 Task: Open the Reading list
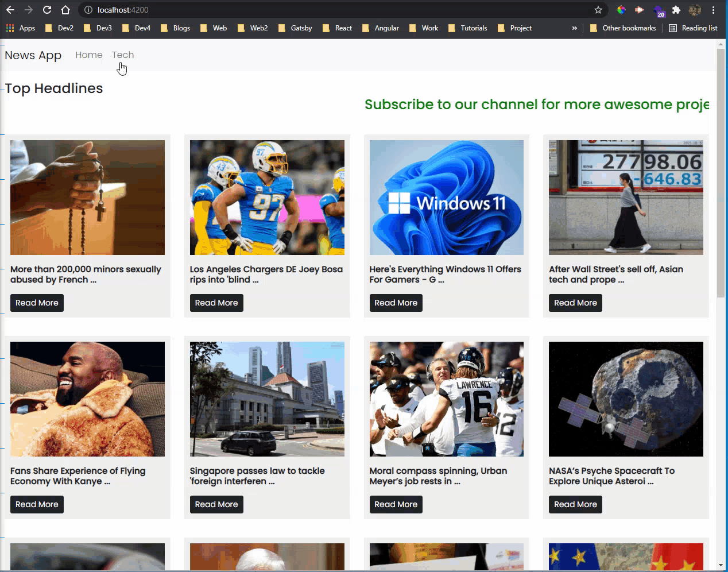point(693,28)
